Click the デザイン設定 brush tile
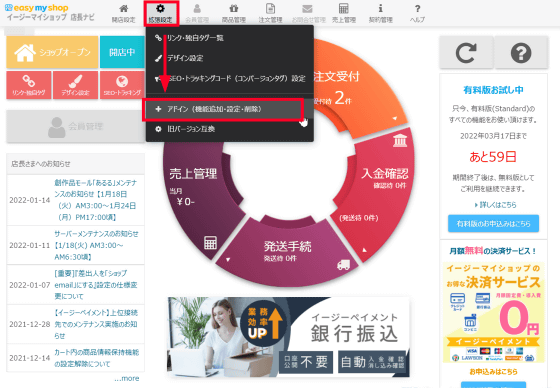Image resolution: width=560 pixels, height=388 pixels. coord(75,85)
